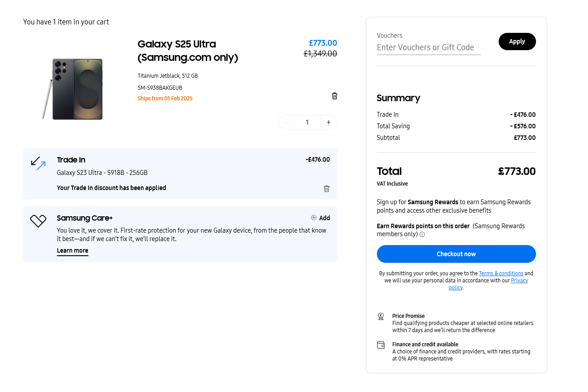Apply the voucher code

[x=517, y=41]
